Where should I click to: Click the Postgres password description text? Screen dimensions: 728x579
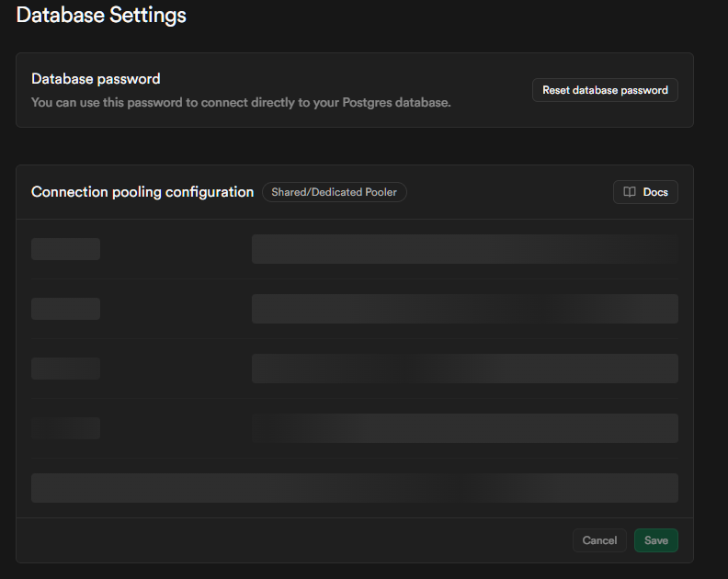click(241, 102)
